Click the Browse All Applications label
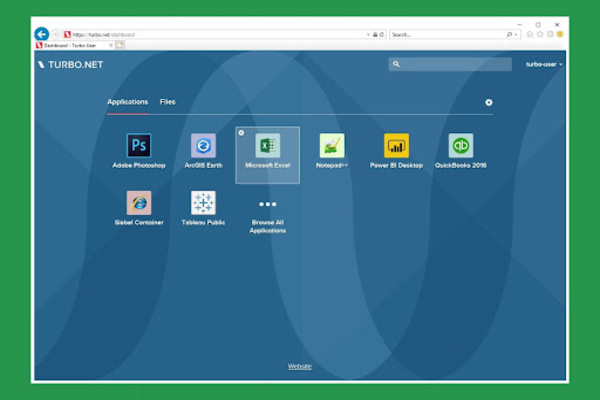This screenshot has width=600, height=400. [x=267, y=226]
